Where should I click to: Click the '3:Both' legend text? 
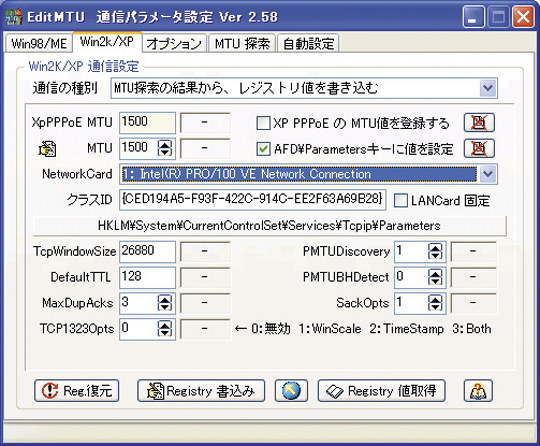click(x=472, y=329)
